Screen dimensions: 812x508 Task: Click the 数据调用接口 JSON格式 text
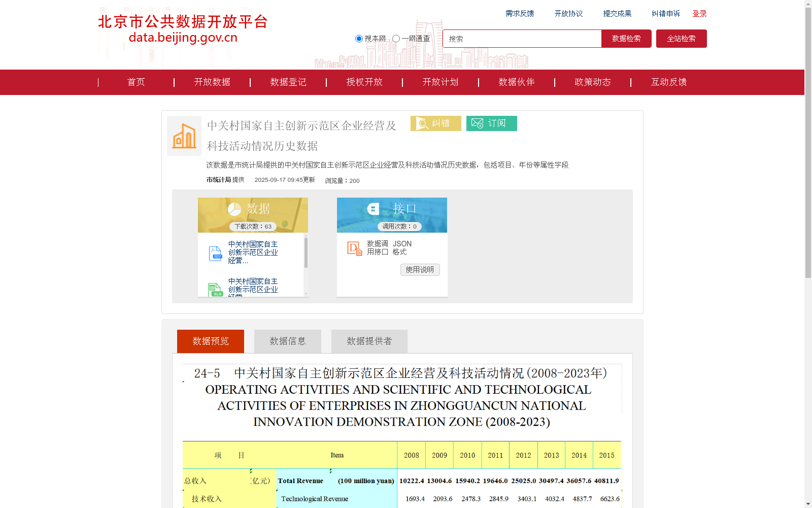click(x=389, y=248)
